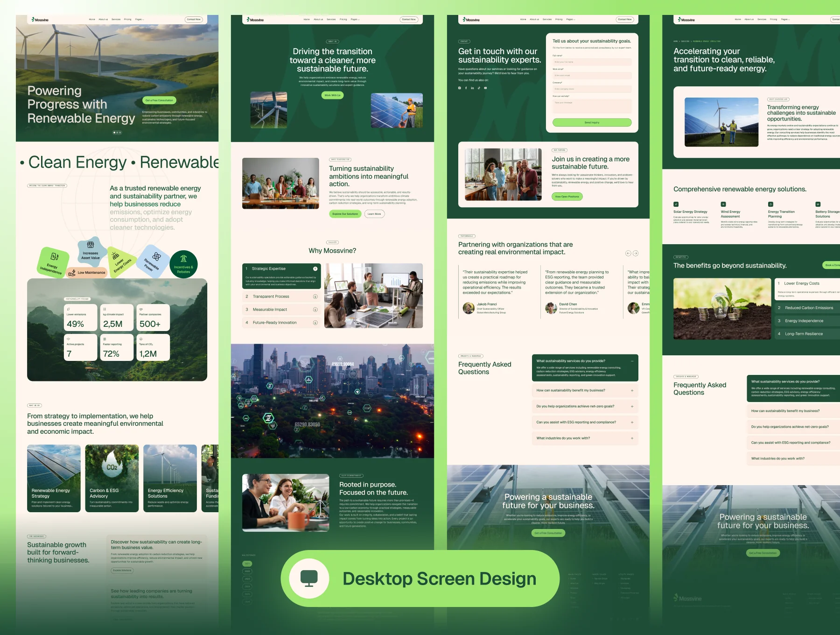Expand contact page FAQ 'What industries do you work with?'

click(x=632, y=438)
